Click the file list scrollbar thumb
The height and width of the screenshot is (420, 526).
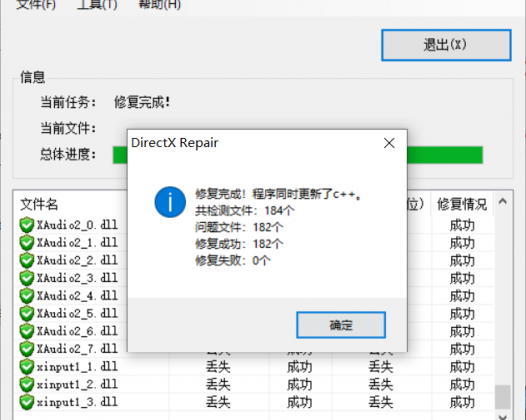tap(503, 397)
